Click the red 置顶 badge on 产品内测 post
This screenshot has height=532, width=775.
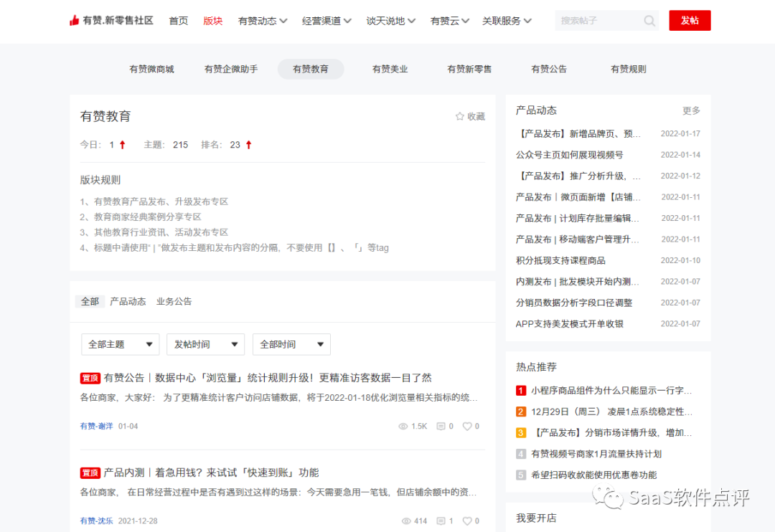90,472
